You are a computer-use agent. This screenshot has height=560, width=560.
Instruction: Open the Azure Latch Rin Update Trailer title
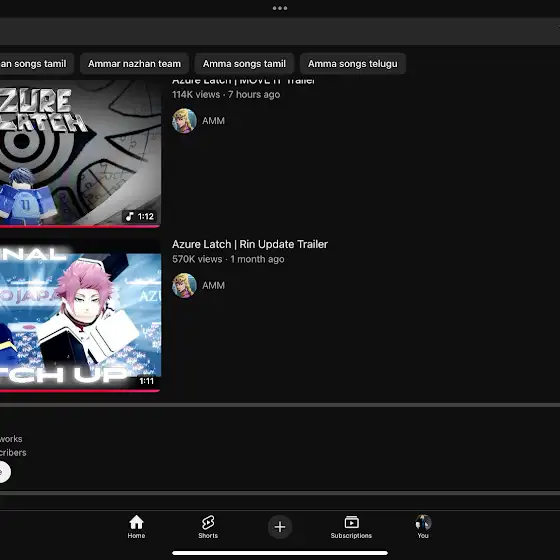250,244
